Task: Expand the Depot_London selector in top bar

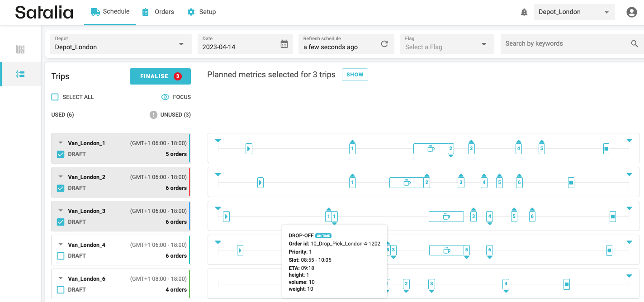Action: point(573,12)
